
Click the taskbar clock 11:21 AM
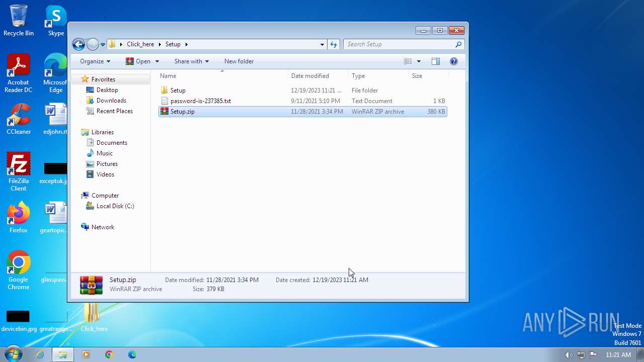coord(618,355)
